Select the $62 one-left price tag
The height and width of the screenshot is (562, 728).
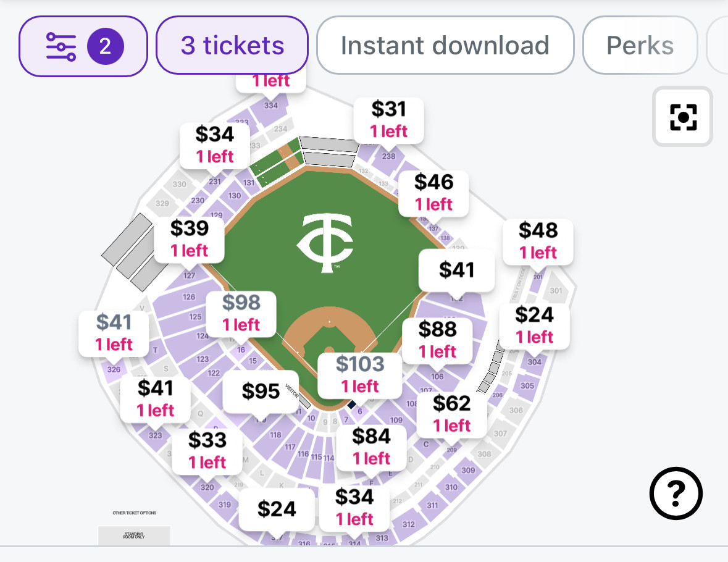[451, 414]
